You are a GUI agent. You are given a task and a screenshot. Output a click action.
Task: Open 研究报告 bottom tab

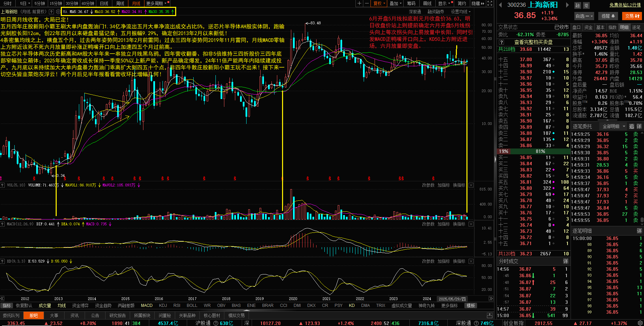pos(117,315)
